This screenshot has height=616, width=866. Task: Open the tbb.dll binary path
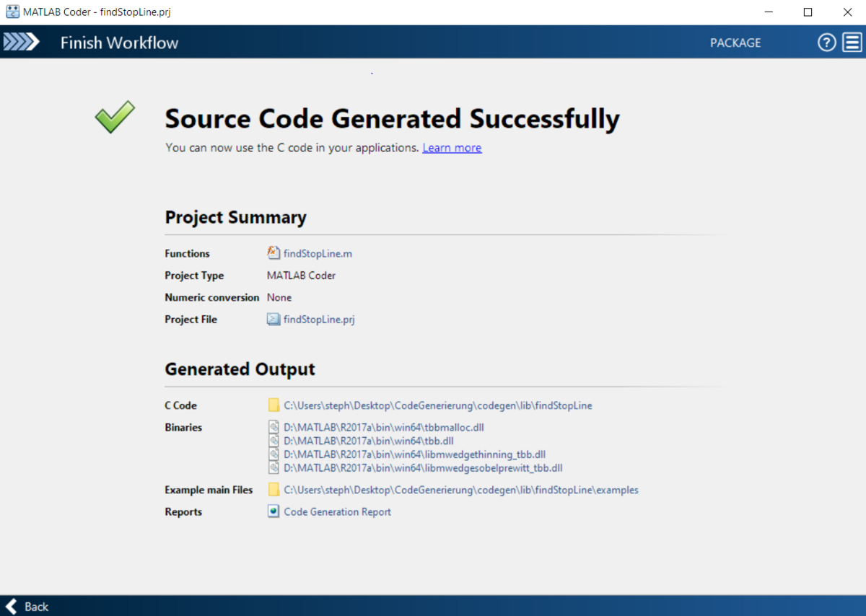[368, 441]
